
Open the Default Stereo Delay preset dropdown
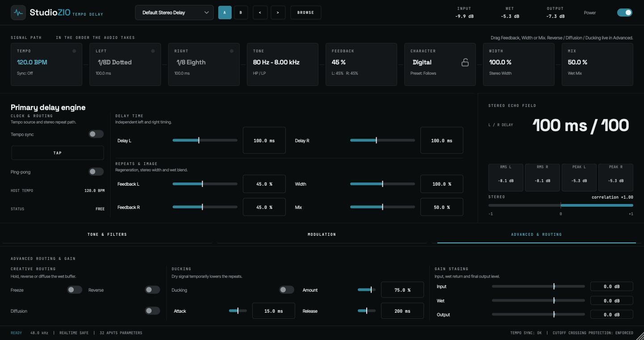tap(174, 13)
